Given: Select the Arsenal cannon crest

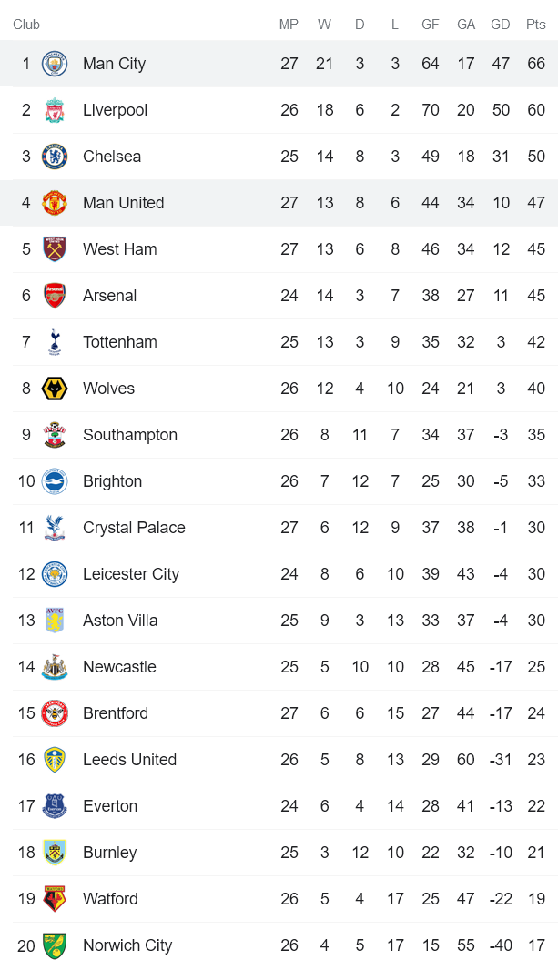Looking at the screenshot, I should 55,296.
